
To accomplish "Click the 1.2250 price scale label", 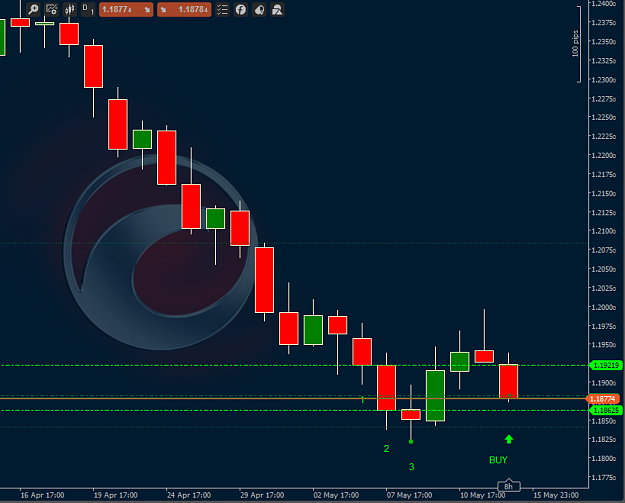I will click(x=603, y=117).
